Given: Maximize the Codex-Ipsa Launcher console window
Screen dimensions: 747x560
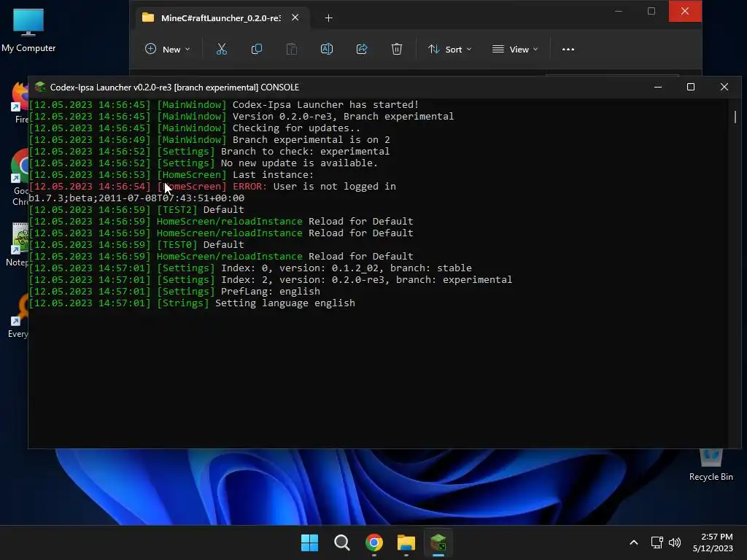Looking at the screenshot, I should [x=691, y=87].
